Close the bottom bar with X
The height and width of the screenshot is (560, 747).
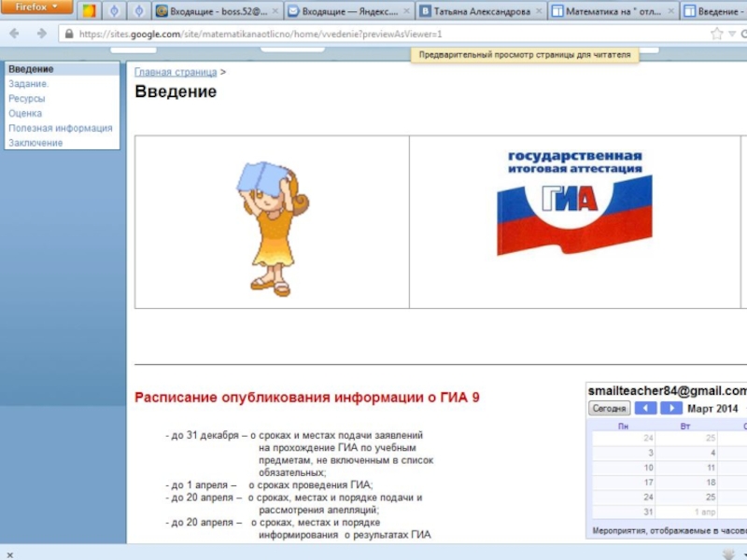pyautogui.click(x=10, y=554)
